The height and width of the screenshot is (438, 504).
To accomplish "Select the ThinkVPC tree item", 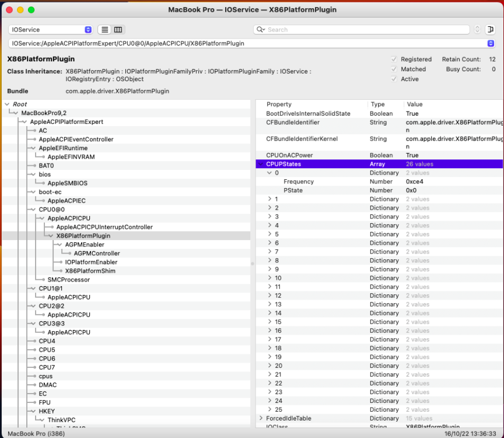I will coord(61,420).
